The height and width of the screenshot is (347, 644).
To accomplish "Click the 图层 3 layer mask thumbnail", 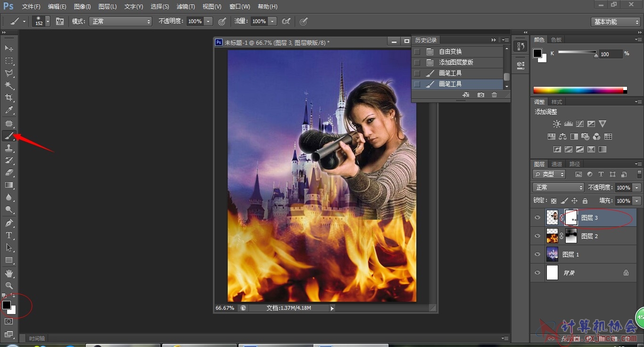I will (x=571, y=217).
